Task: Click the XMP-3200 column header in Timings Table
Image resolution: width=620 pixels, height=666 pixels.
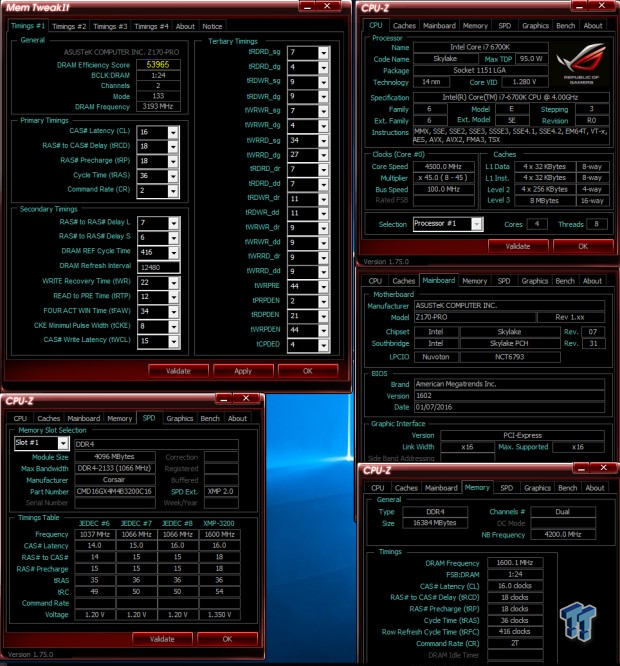Action: coord(219,523)
